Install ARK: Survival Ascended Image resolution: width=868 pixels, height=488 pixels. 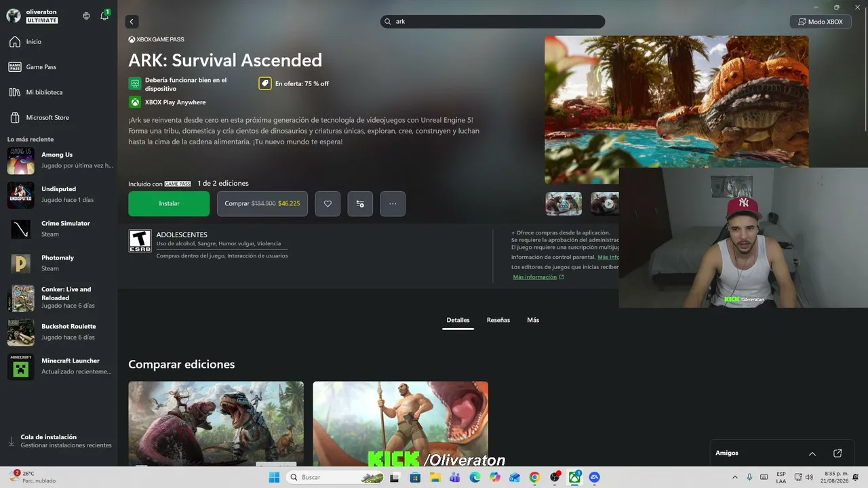coord(169,203)
